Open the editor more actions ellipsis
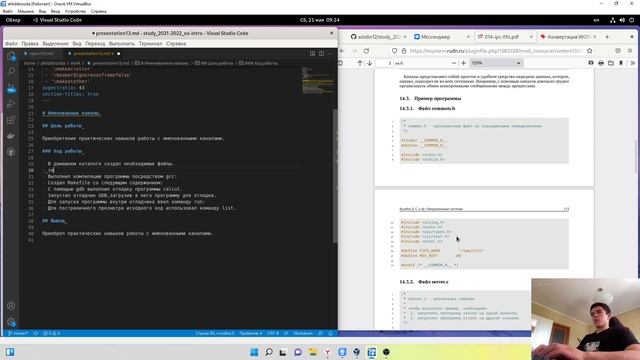640x360 pixels. (x=330, y=53)
